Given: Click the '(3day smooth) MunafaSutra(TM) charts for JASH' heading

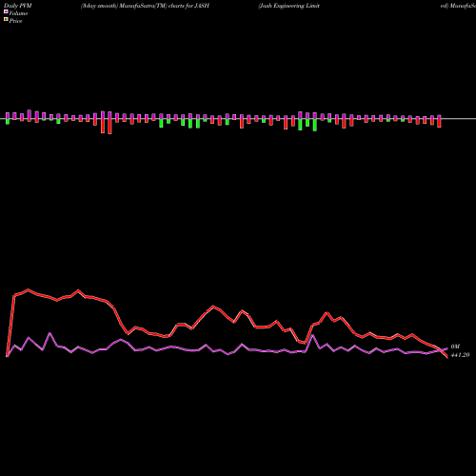Looking at the screenshot, I should tap(145, 6).
